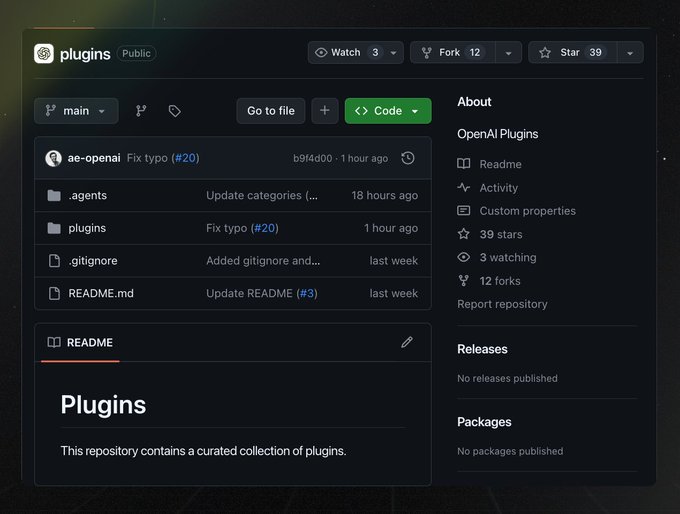
Task: Open the .agents folder
Action: coord(88,196)
